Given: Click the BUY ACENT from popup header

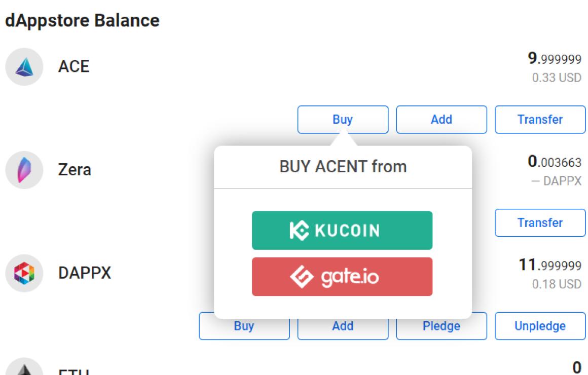Looking at the screenshot, I should point(343,167).
